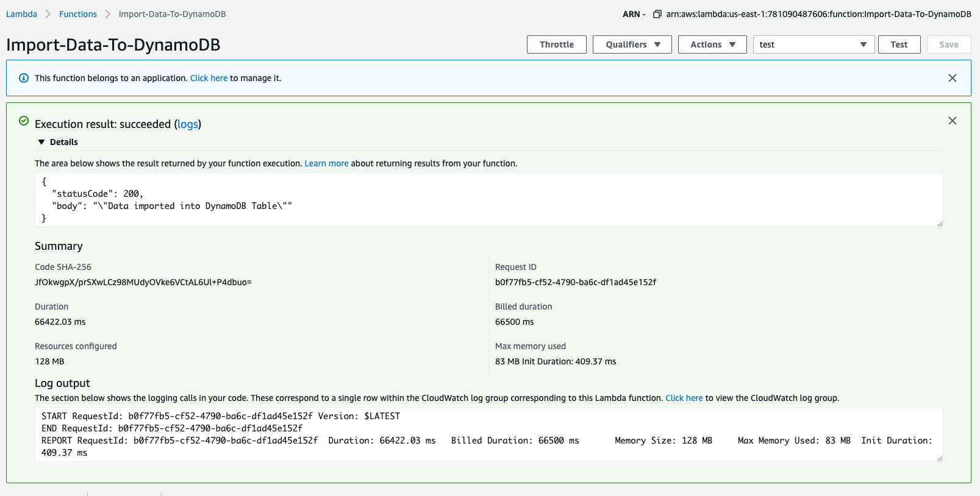Click the Save button
The image size is (980, 496).
(x=948, y=44)
